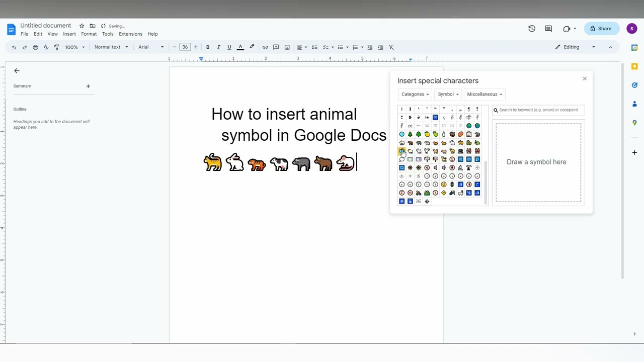Click the line and paragraph spacing icon
Image resolution: width=644 pixels, height=362 pixels.
(x=314, y=47)
